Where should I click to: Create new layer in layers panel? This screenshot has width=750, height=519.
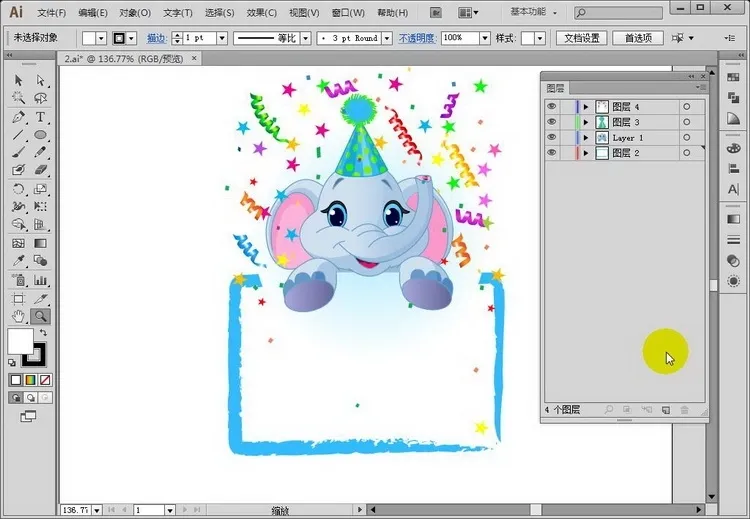666,410
